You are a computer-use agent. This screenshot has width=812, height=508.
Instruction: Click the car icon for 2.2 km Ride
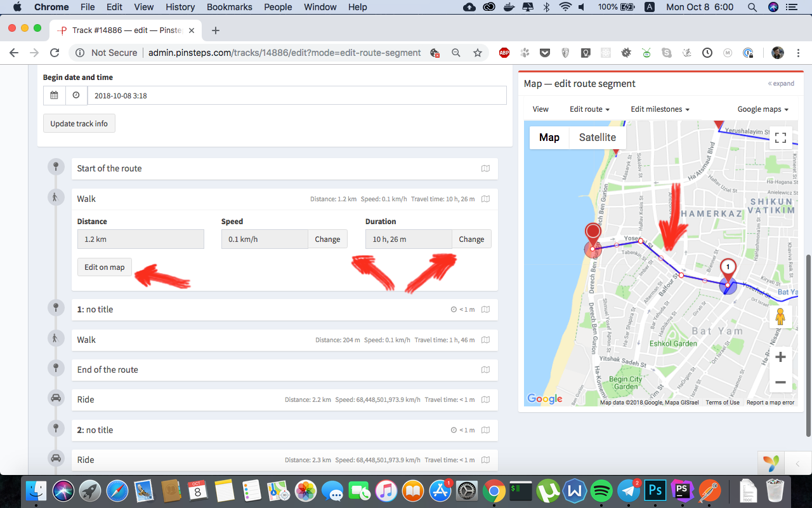(x=56, y=398)
